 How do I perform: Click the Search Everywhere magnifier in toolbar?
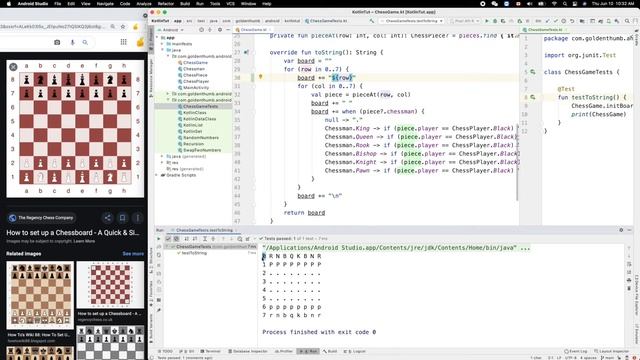pos(627,21)
